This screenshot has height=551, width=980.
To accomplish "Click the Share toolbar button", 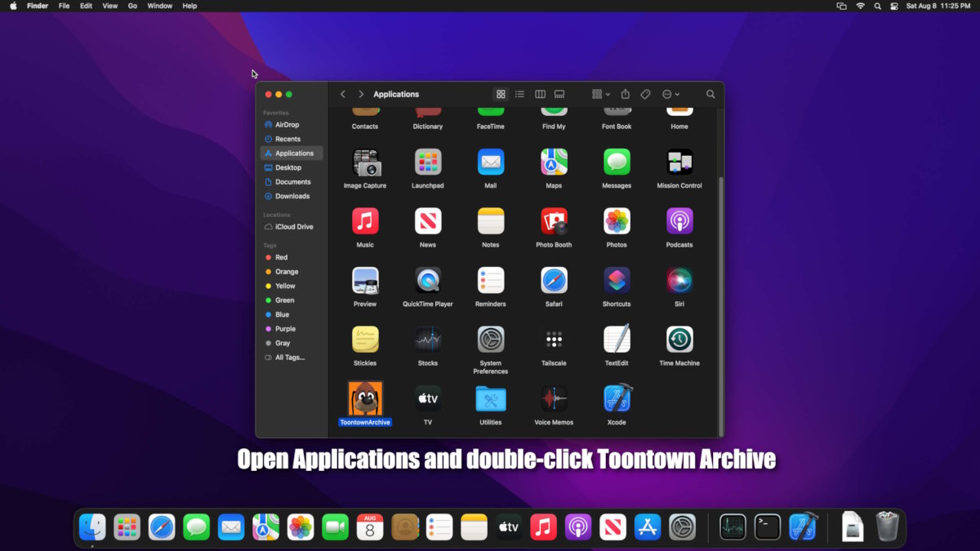I will coord(626,95).
